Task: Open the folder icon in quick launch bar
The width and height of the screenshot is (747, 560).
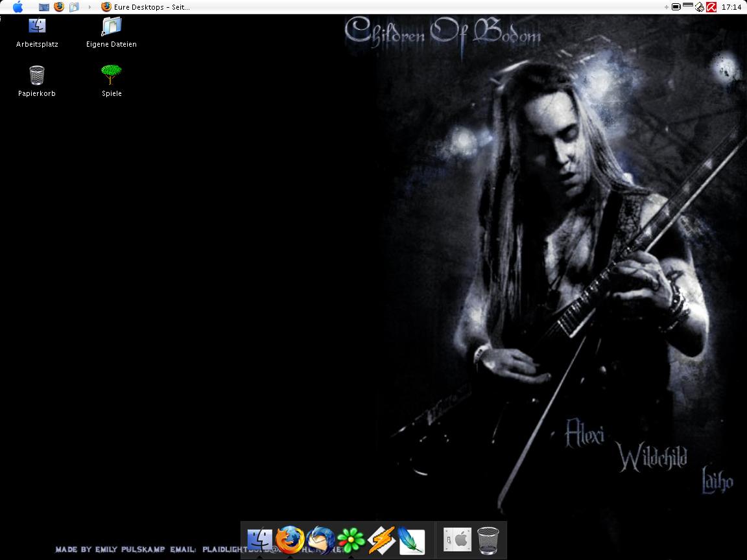Action: [x=74, y=7]
